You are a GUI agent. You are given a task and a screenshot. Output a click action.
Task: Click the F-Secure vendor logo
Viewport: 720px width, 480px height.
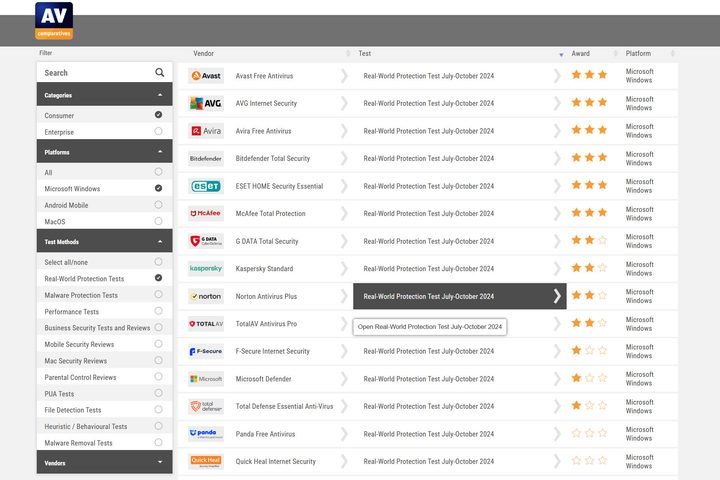click(x=206, y=351)
